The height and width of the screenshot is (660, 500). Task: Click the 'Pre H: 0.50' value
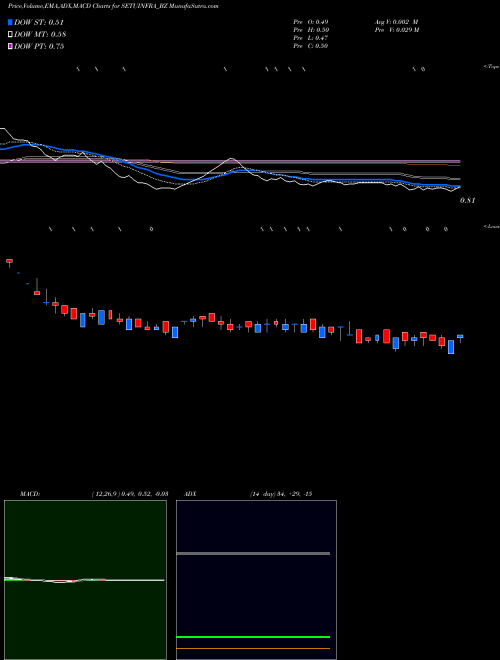pos(311,30)
